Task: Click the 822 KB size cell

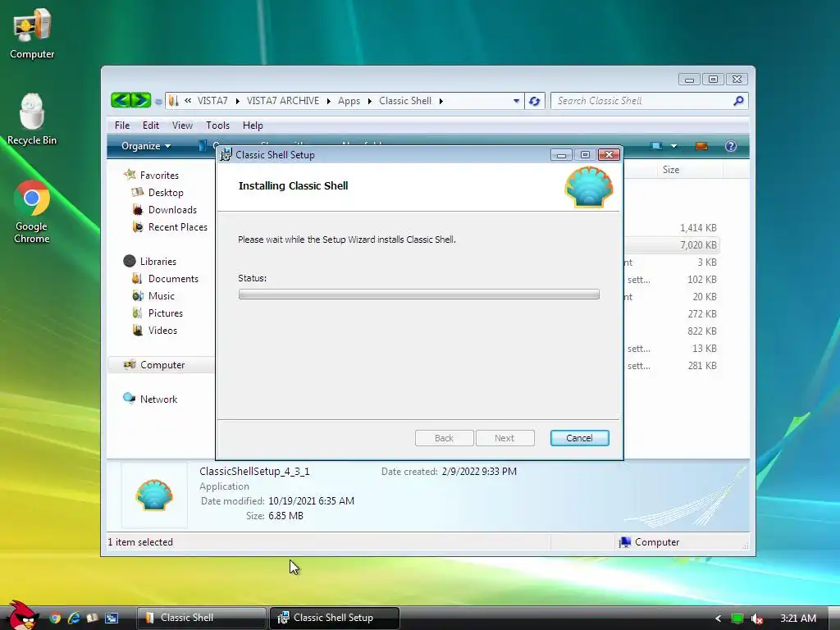Action: click(702, 331)
